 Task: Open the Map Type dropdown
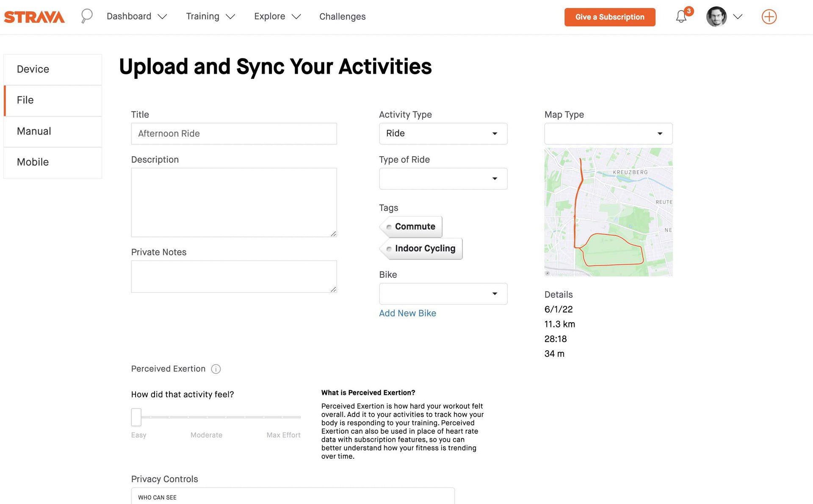click(x=608, y=134)
